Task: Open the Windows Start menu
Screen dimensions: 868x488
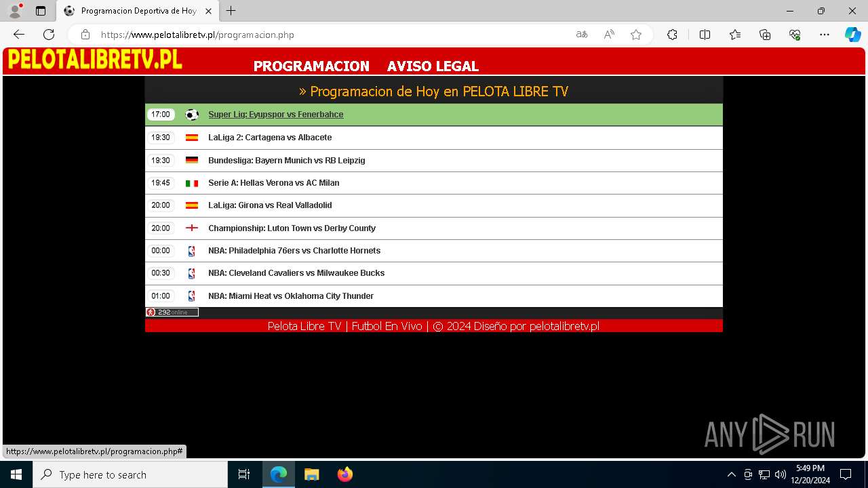Action: (x=16, y=474)
